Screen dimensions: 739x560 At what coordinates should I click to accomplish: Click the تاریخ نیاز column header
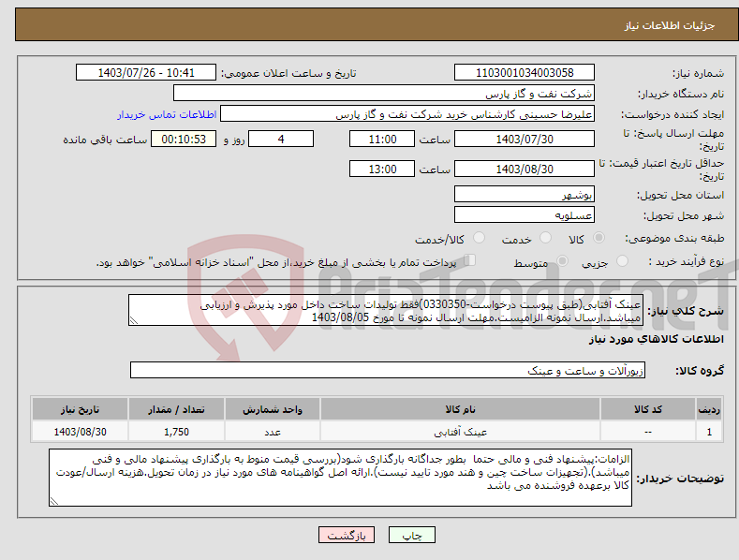pyautogui.click(x=81, y=409)
